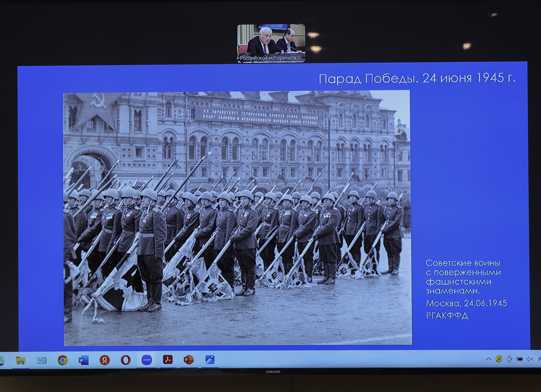Launch Google Chrome from taskbar
The width and height of the screenshot is (541, 392).
click(62, 360)
